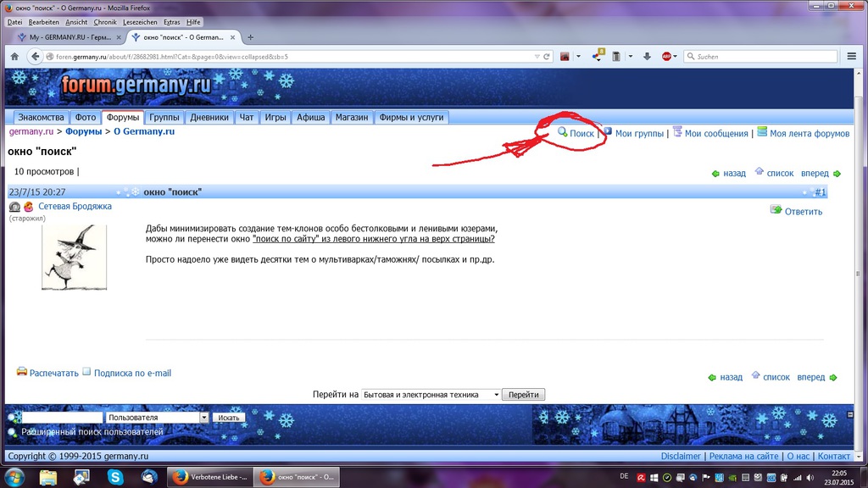Open the Фирмы и услуги tab
This screenshot has width=868, height=488.
[x=411, y=117]
